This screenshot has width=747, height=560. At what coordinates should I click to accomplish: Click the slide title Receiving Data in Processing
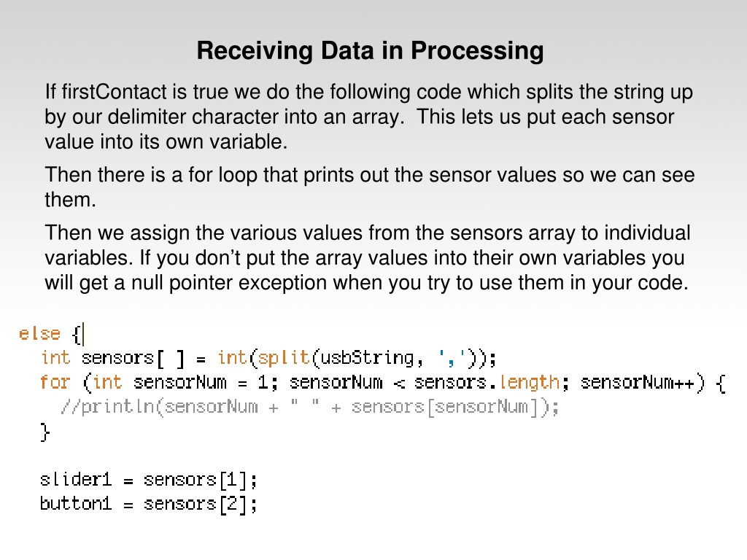coord(370,50)
